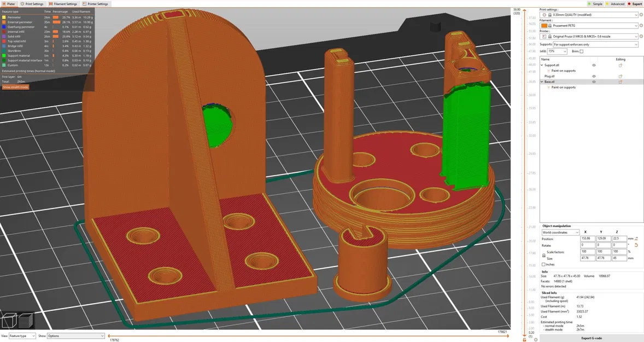Open the Filament preset dropdown

click(x=589, y=26)
